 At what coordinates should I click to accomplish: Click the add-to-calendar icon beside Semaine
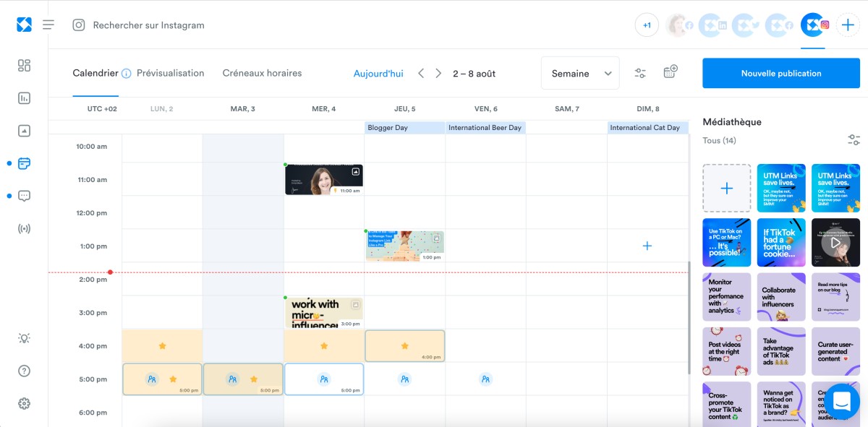click(670, 72)
